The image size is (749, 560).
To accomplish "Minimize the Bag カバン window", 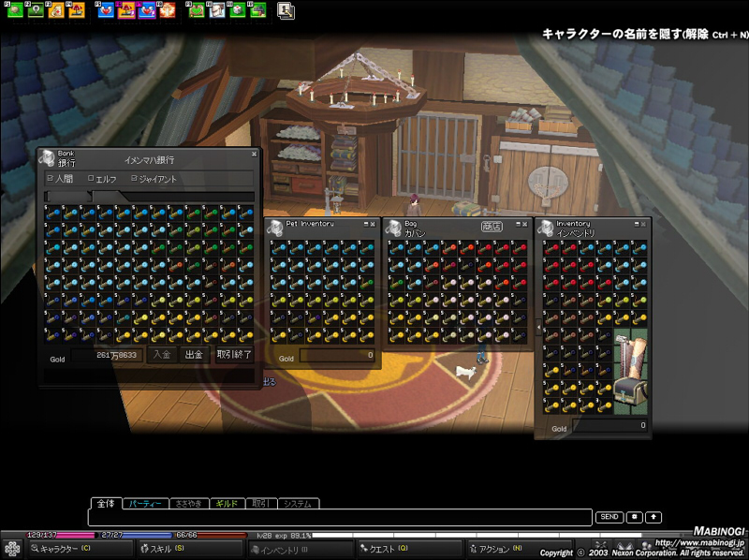I will click(x=519, y=224).
